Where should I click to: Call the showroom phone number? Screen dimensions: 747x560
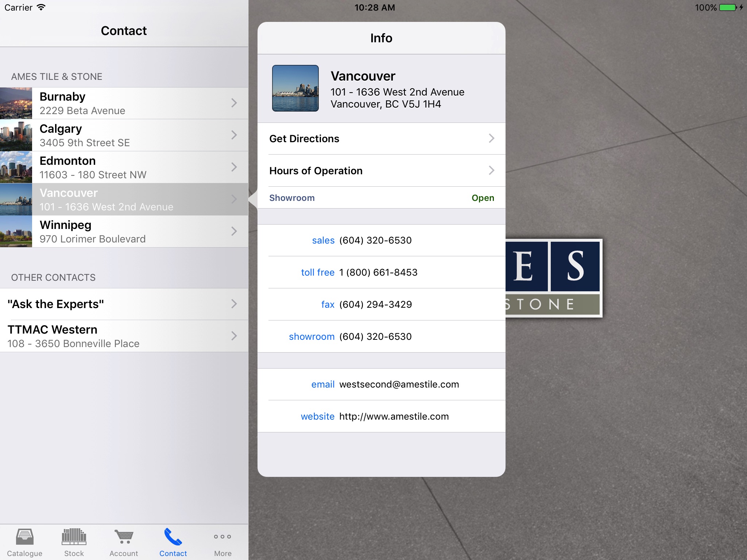pyautogui.click(x=375, y=337)
